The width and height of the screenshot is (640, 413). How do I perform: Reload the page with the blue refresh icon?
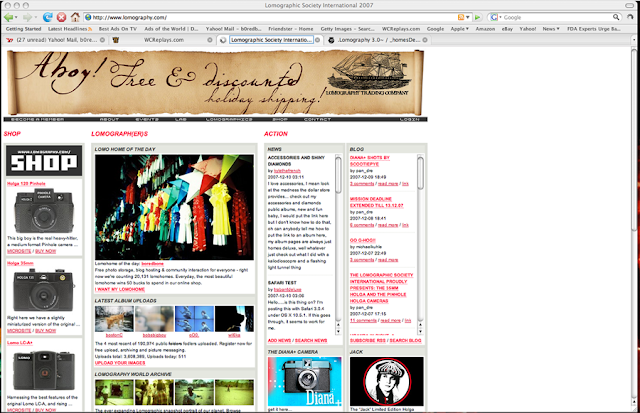48,17
